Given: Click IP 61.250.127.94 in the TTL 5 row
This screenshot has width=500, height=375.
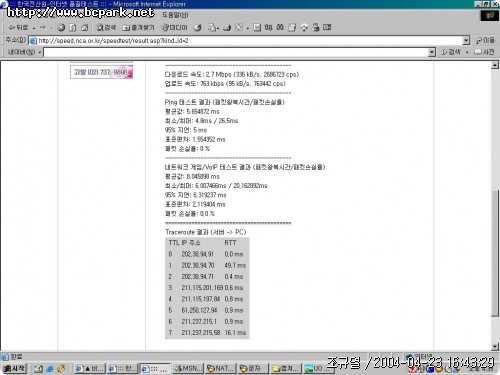Looking at the screenshot, I should pos(199,310).
